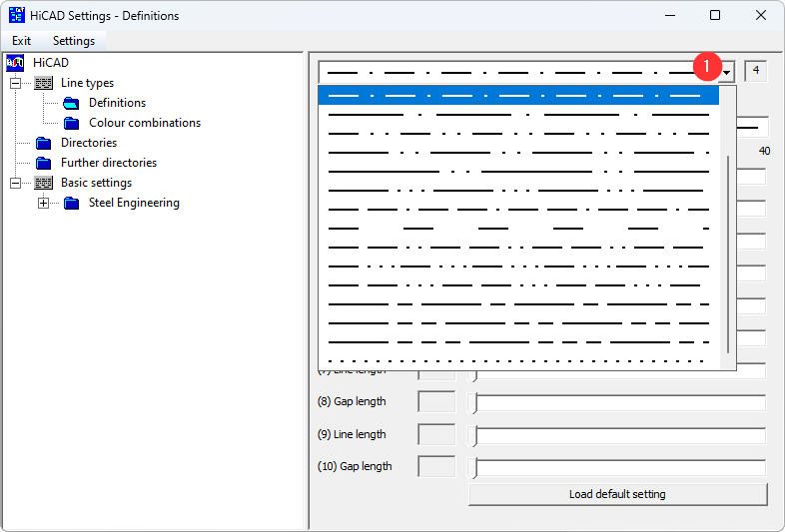
Task: Click the (8) Gap length slider
Action: 617,403
